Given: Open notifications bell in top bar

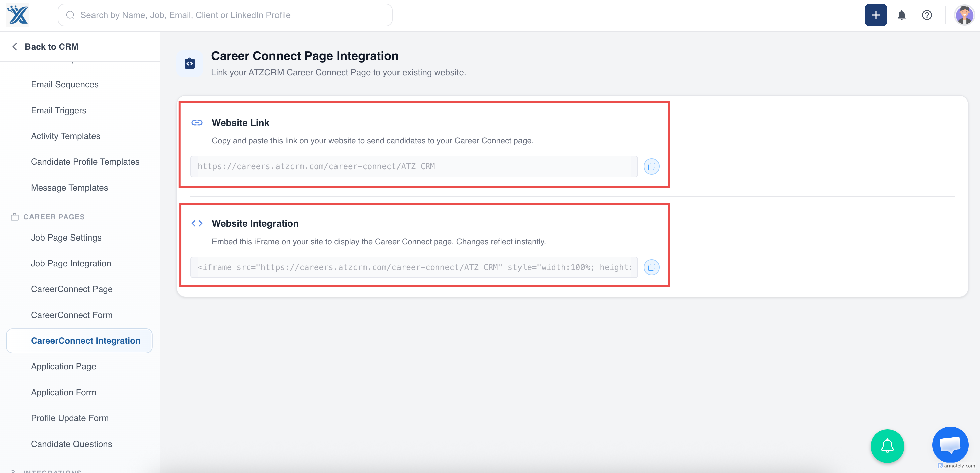Looking at the screenshot, I should (x=901, y=15).
